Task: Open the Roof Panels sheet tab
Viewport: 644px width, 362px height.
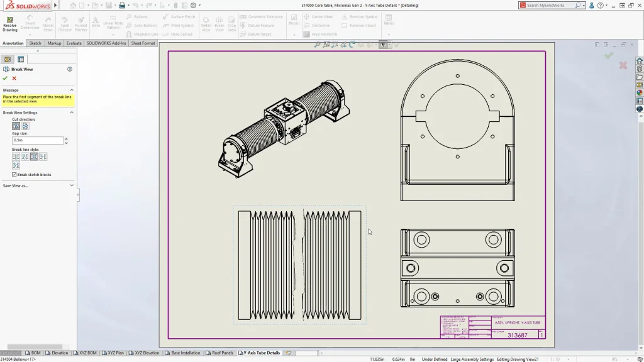Action: (222, 353)
